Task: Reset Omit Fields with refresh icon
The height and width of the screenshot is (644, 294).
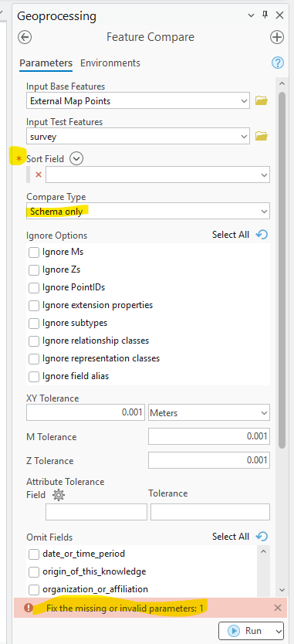Action: pyautogui.click(x=262, y=537)
